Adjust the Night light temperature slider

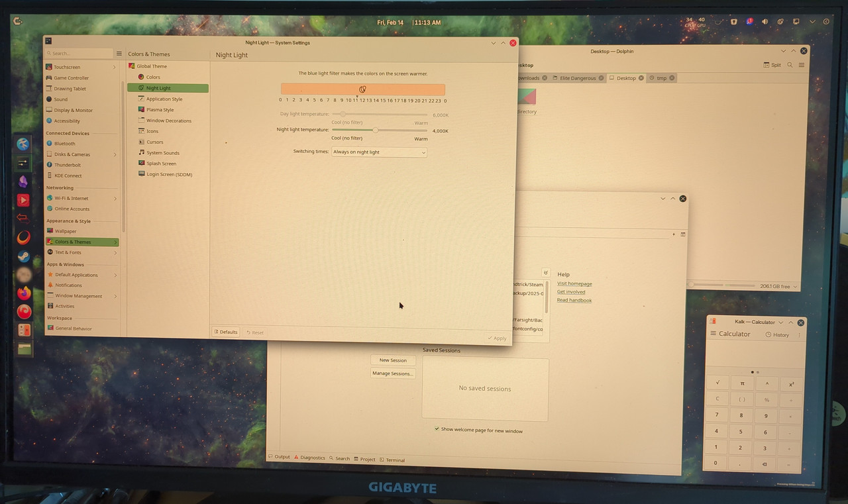point(380,130)
